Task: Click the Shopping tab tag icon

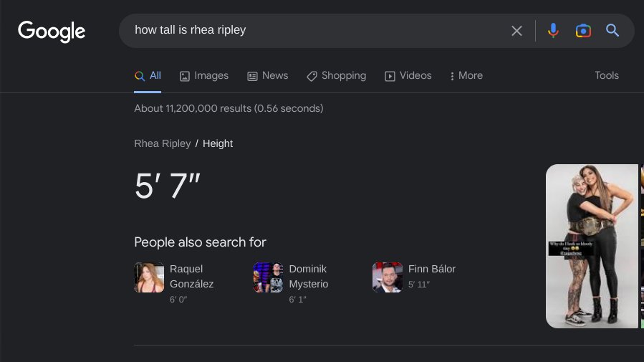Action: click(x=312, y=76)
